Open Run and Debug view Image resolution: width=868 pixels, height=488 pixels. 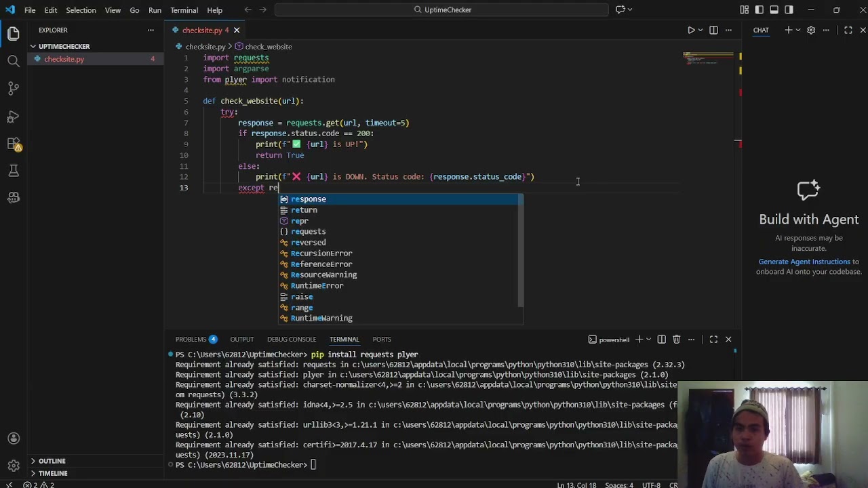pos(14,117)
